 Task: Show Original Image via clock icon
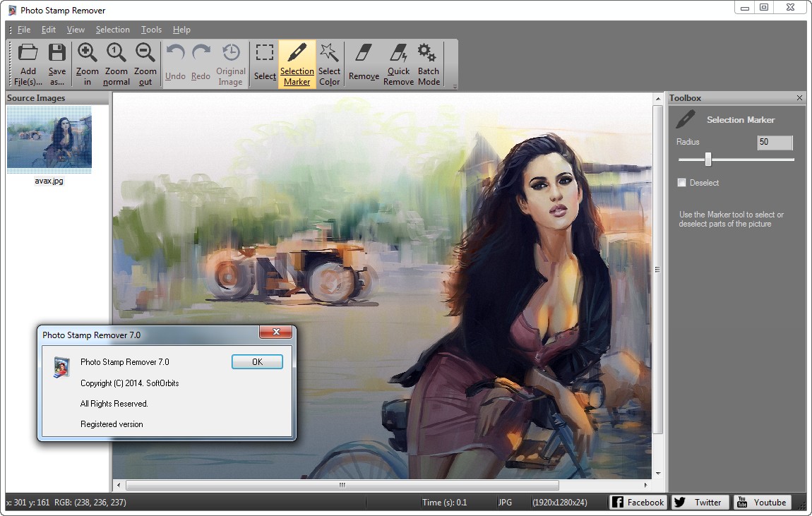(x=231, y=52)
